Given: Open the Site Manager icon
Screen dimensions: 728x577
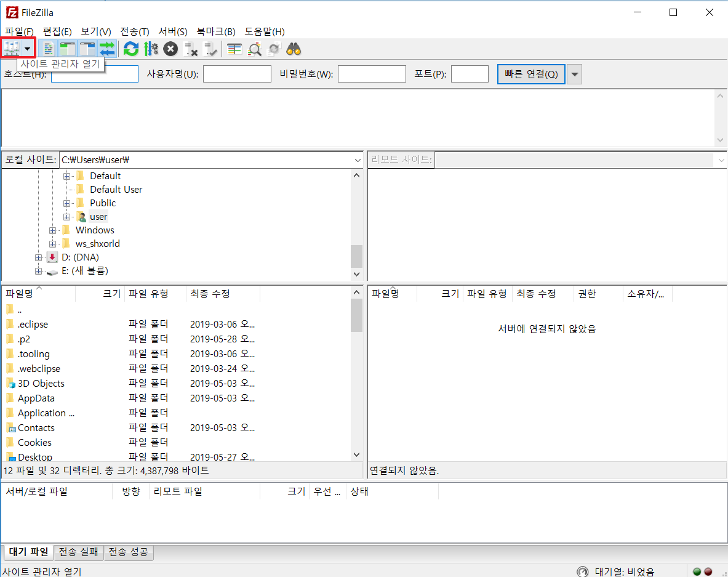Looking at the screenshot, I should point(12,48).
